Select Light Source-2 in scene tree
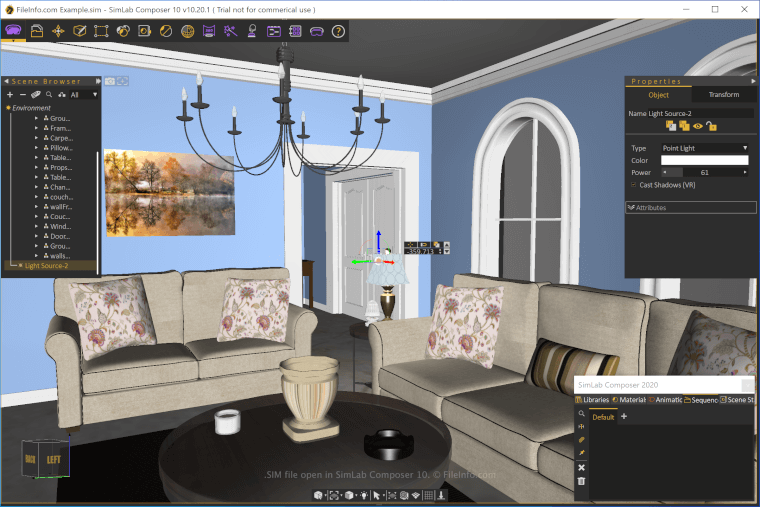760x507 pixels. [x=47, y=266]
